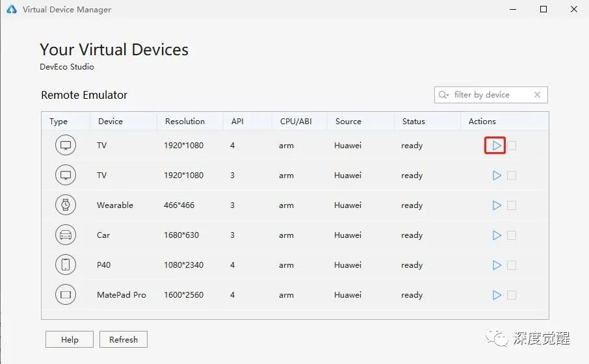Start the TV API 3 emulator
The width and height of the screenshot is (589, 364).
[497, 175]
